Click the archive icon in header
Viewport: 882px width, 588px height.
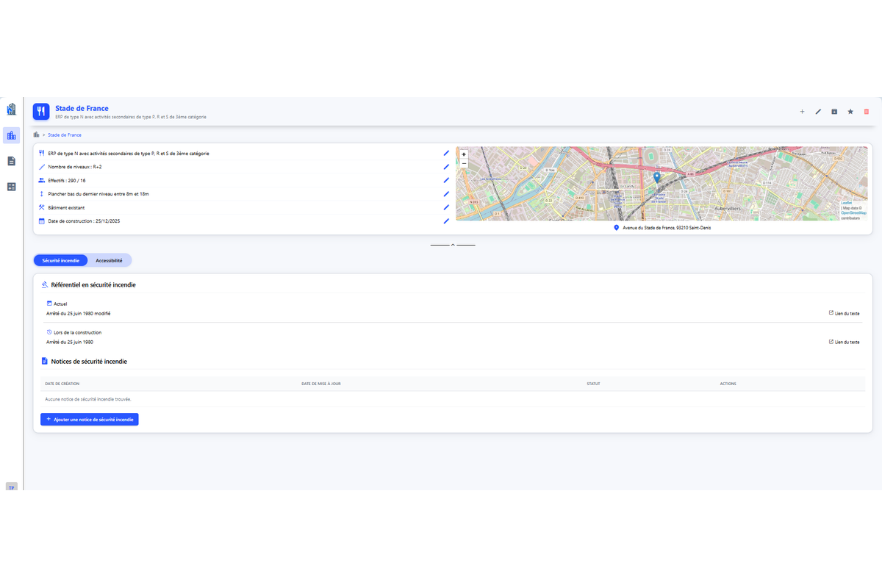click(834, 112)
